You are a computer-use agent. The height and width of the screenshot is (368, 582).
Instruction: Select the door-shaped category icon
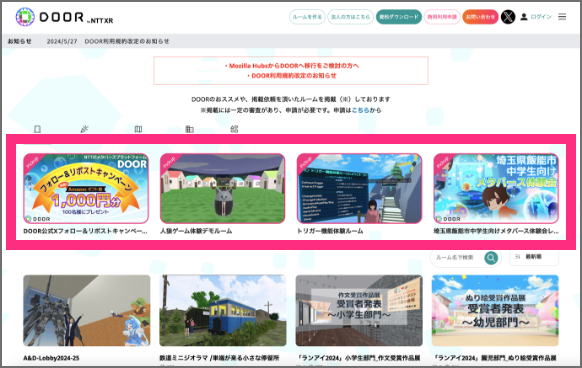click(x=37, y=129)
